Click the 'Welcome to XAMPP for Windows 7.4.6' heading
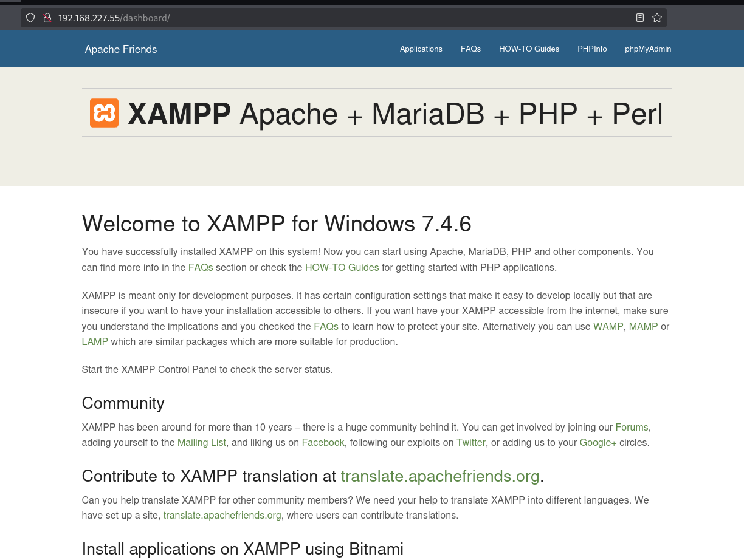Viewport: 744px width, 560px height. [277, 224]
